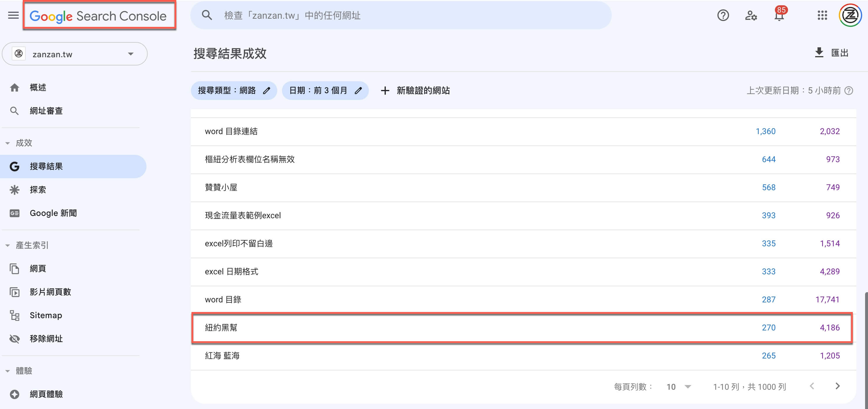Collapse the 成效 sidebar section
The height and width of the screenshot is (409, 868).
(x=7, y=143)
